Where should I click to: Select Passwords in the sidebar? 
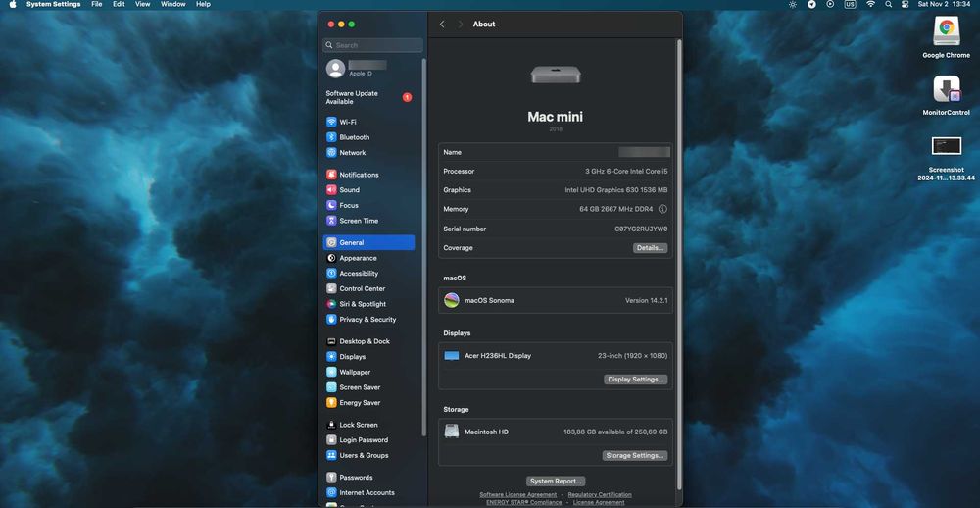368,478
